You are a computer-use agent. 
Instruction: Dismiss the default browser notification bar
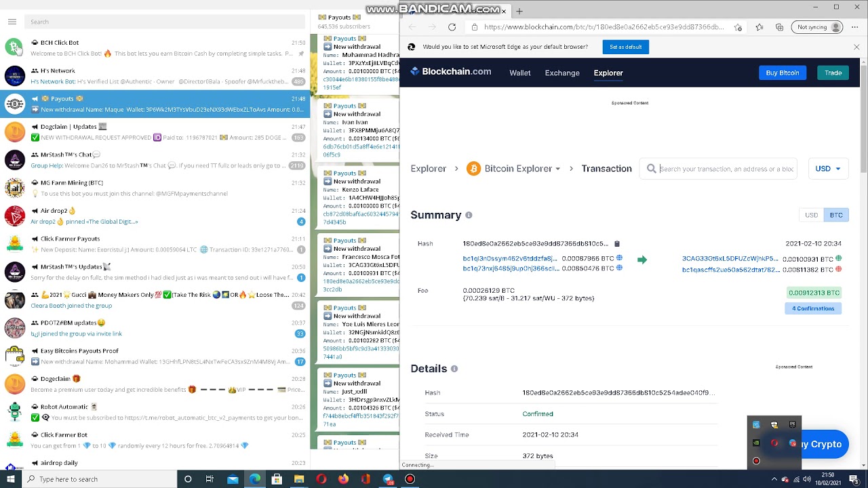click(x=856, y=47)
